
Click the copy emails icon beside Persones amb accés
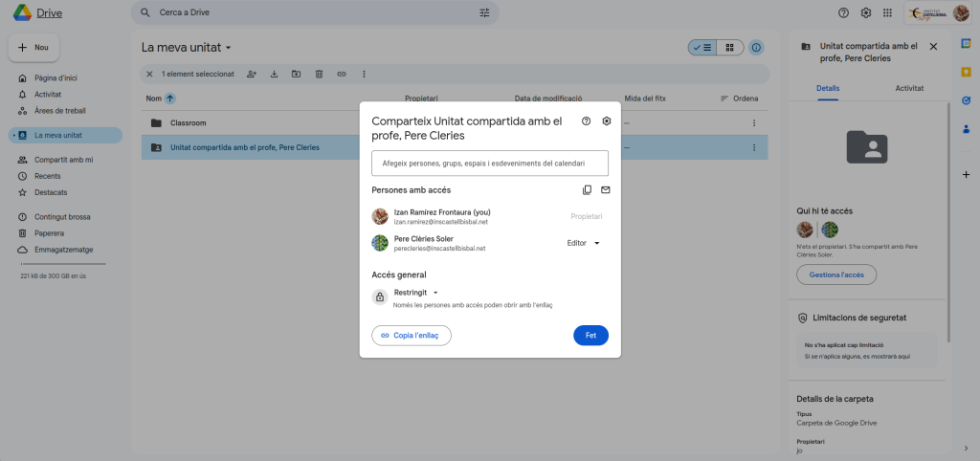pyautogui.click(x=587, y=190)
